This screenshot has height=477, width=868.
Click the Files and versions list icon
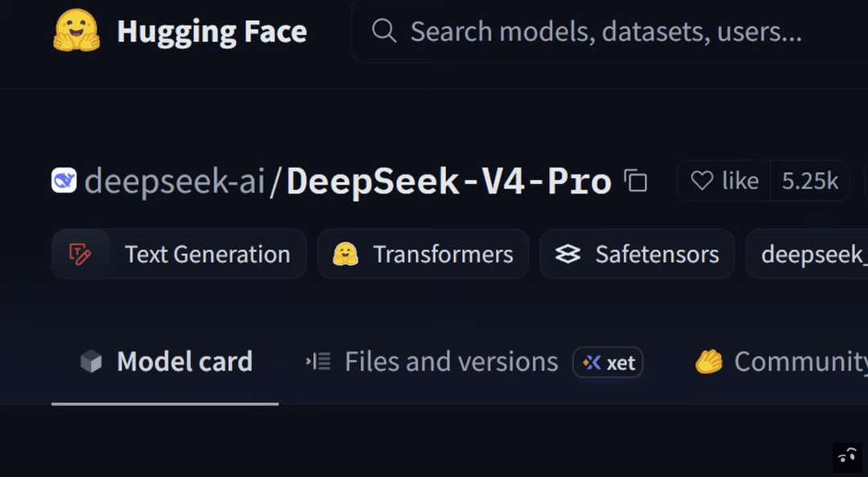pyautogui.click(x=318, y=362)
